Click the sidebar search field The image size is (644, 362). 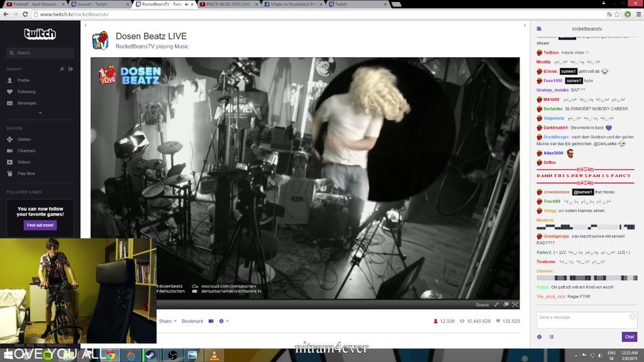(40, 53)
